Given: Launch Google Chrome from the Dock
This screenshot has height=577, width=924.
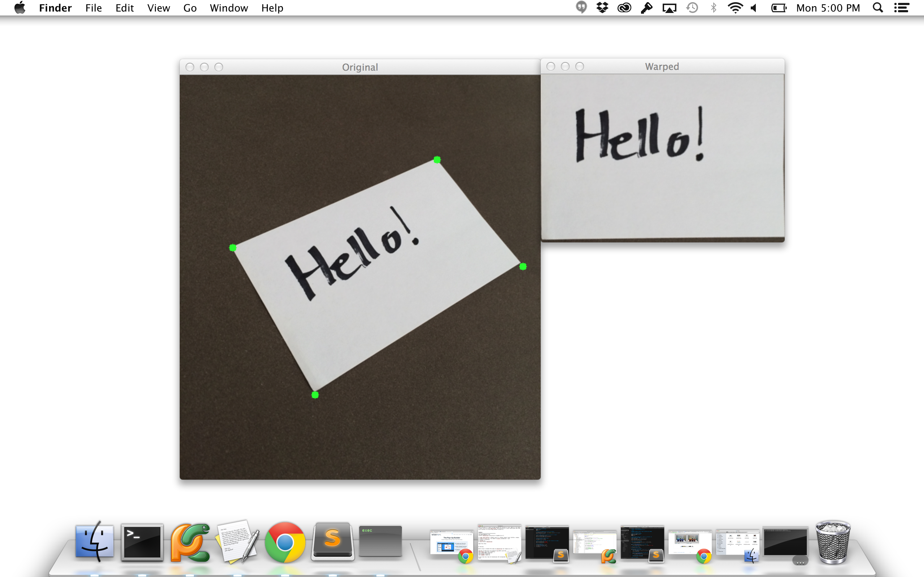Looking at the screenshot, I should tap(285, 542).
